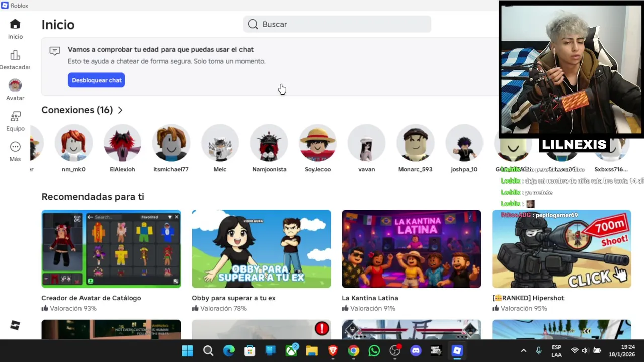Click the username text SoyJecoo
The height and width of the screenshot is (362, 644).
pyautogui.click(x=317, y=169)
